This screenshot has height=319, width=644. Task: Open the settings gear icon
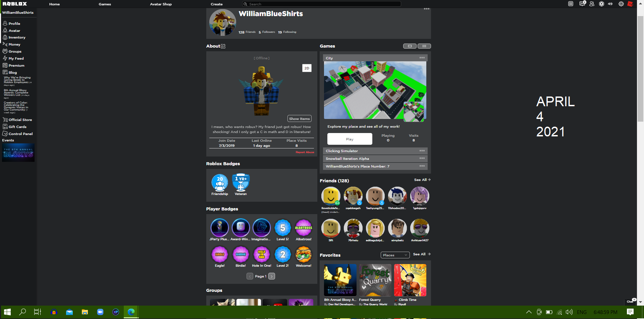pos(621,4)
